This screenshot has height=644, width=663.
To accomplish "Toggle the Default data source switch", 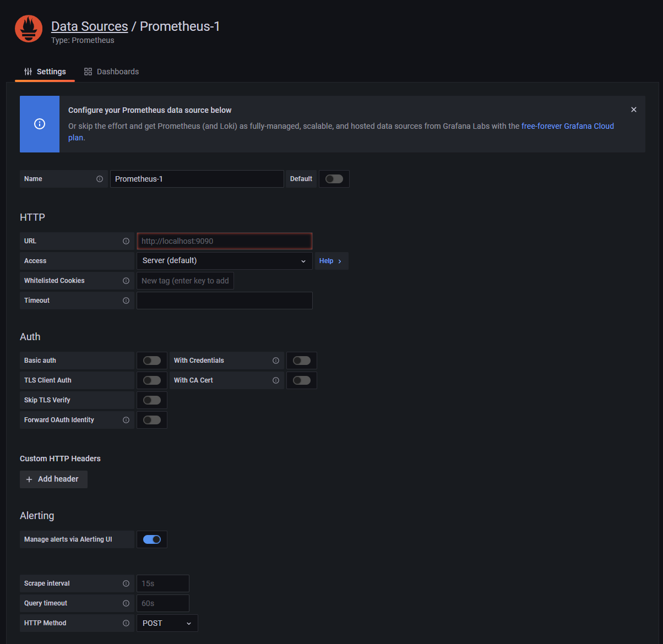I will click(x=334, y=179).
